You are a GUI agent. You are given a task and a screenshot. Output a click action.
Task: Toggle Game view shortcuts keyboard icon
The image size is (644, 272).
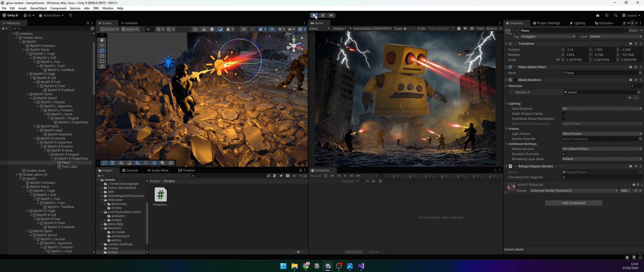tap(472, 28)
